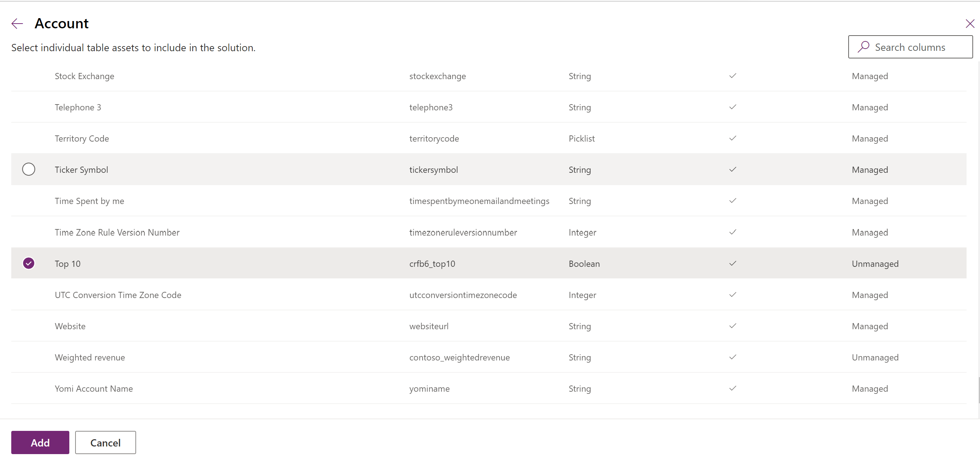Click the back arrow navigation icon

coord(17,23)
